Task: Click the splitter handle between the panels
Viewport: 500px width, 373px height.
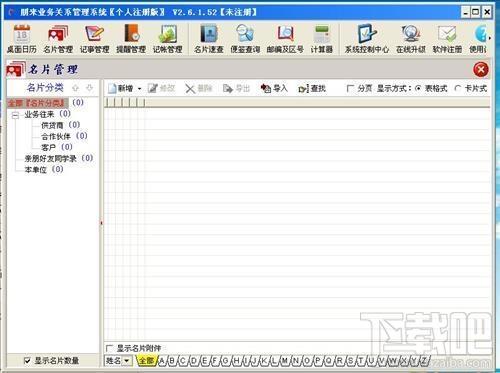Action: 101,223
